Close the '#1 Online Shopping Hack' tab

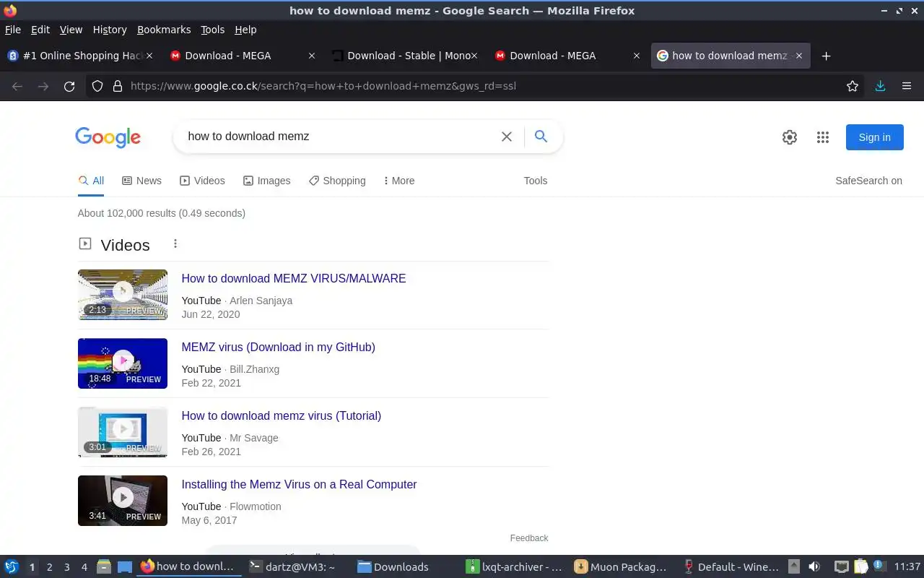149,56
